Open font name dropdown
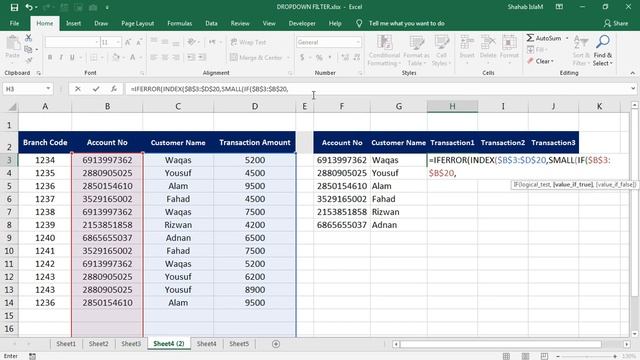The width and height of the screenshot is (640, 360). pyautogui.click(x=97, y=42)
